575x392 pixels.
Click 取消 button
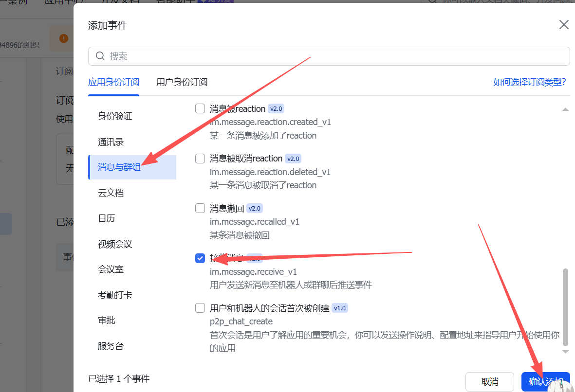point(490,382)
